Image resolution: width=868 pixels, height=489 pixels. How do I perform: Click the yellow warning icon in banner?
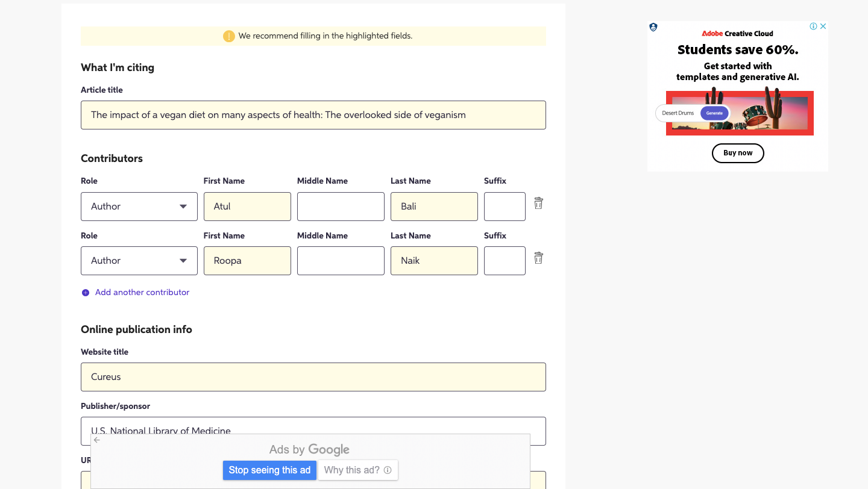[x=228, y=36]
